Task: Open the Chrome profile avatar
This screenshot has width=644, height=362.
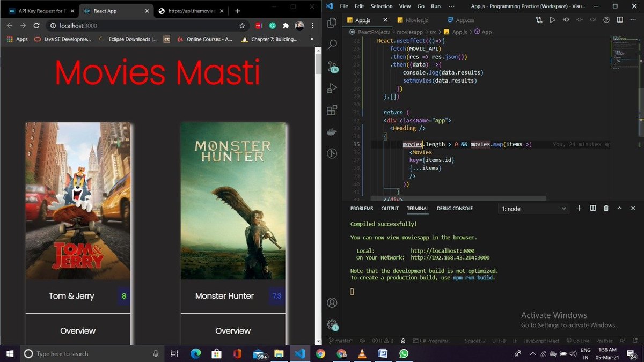Action: click(299, 25)
